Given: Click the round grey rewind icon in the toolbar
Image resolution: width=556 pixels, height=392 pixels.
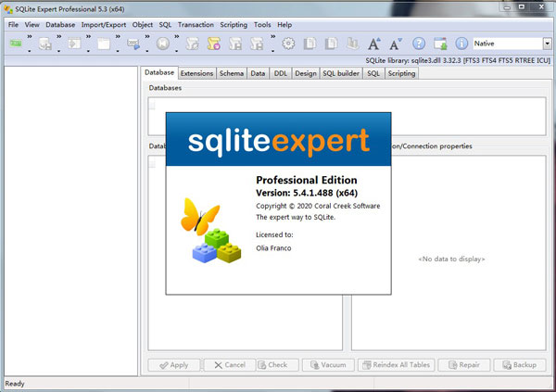Looking at the screenshot, I should [x=163, y=44].
